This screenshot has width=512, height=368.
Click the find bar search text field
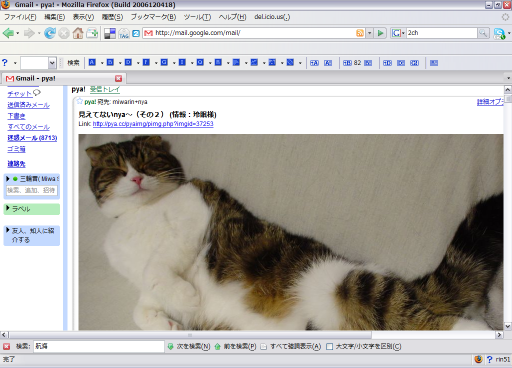pyautogui.click(x=99, y=347)
